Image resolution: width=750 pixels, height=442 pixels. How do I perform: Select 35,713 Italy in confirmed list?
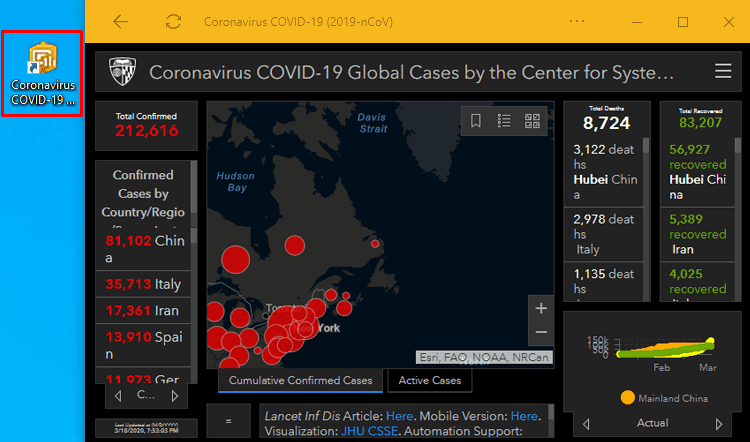pos(143,284)
